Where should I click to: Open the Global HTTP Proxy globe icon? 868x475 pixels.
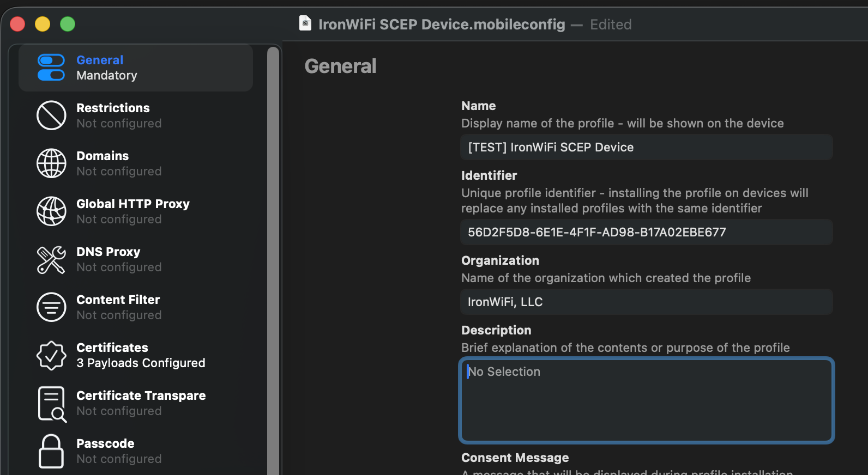coord(51,211)
